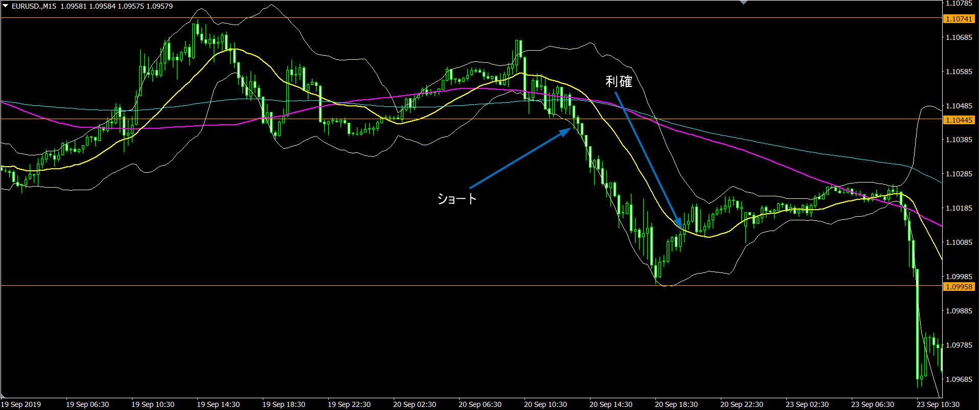Click the 1.10085 price scale label
Image resolution: width=980 pixels, height=410 pixels.
[959, 242]
